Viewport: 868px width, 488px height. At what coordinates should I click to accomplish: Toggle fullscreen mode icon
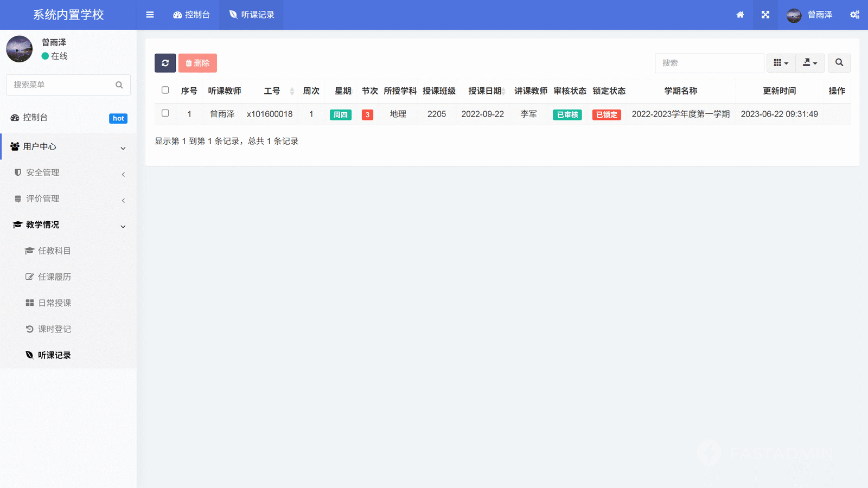tap(765, 15)
